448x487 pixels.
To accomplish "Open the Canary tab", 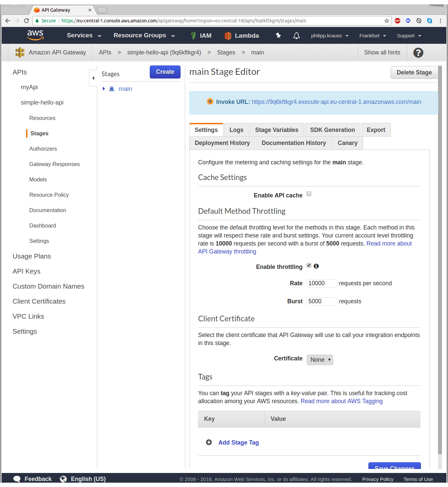I will pos(347,143).
